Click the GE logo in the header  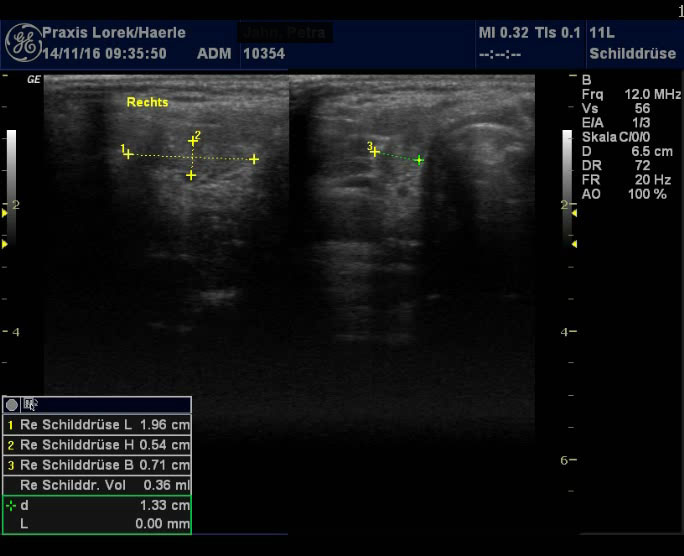(22, 42)
